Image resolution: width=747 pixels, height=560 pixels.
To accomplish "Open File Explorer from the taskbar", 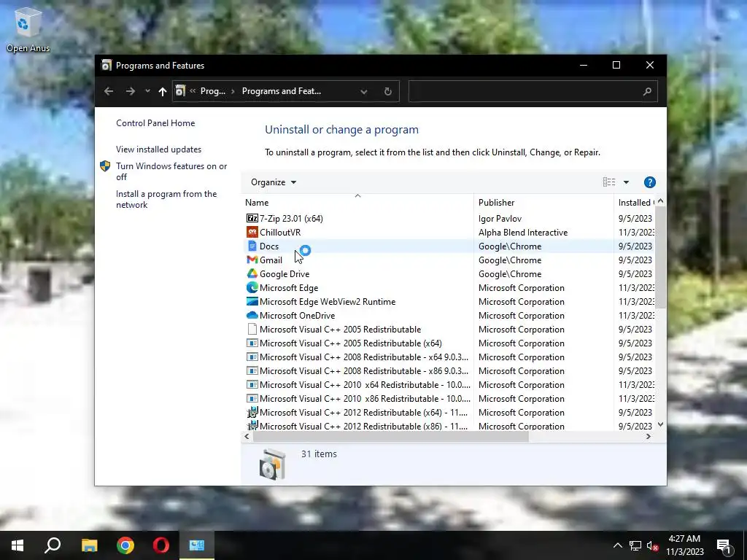I will tap(89, 545).
